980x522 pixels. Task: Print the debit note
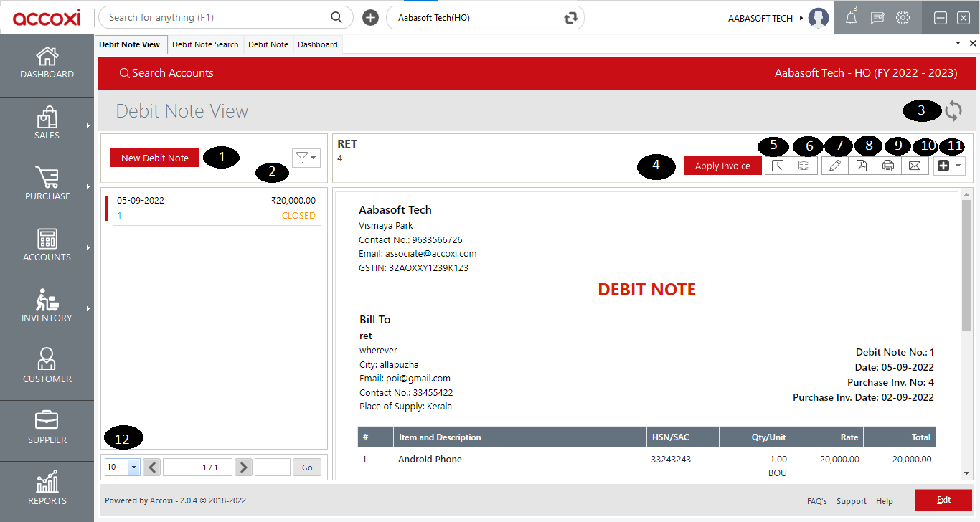point(887,166)
